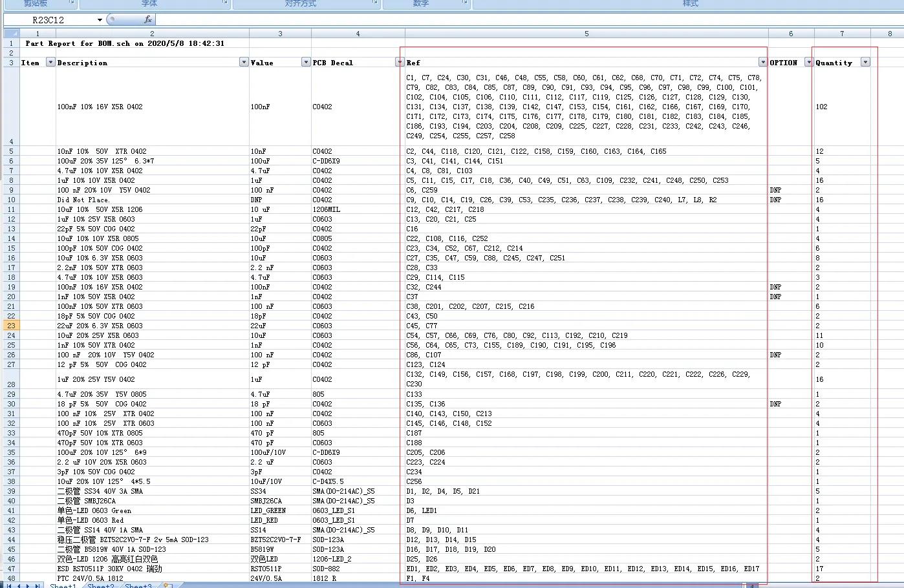
Task: Click the 'SS34' value cell
Action: [x=280, y=491]
